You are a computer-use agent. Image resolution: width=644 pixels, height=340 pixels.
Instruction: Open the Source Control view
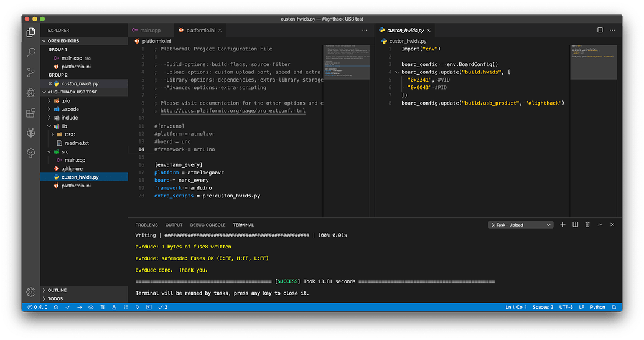pyautogui.click(x=30, y=72)
